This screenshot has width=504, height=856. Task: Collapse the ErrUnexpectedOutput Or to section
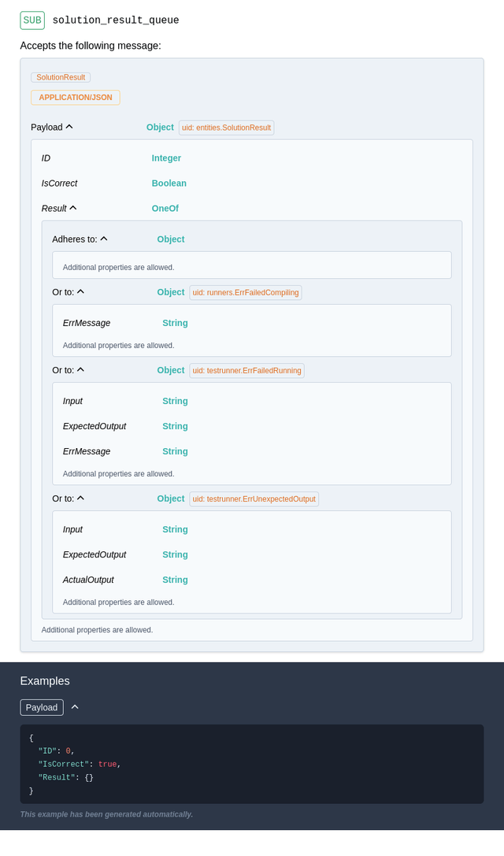pos(81,498)
